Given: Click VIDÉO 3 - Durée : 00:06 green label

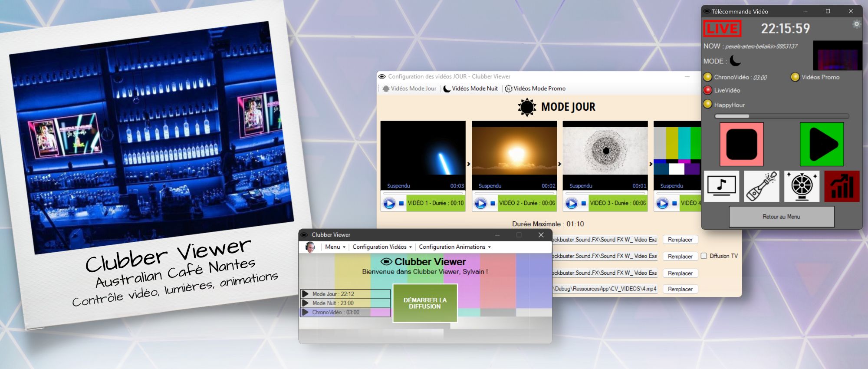Looking at the screenshot, I should coord(618,203).
